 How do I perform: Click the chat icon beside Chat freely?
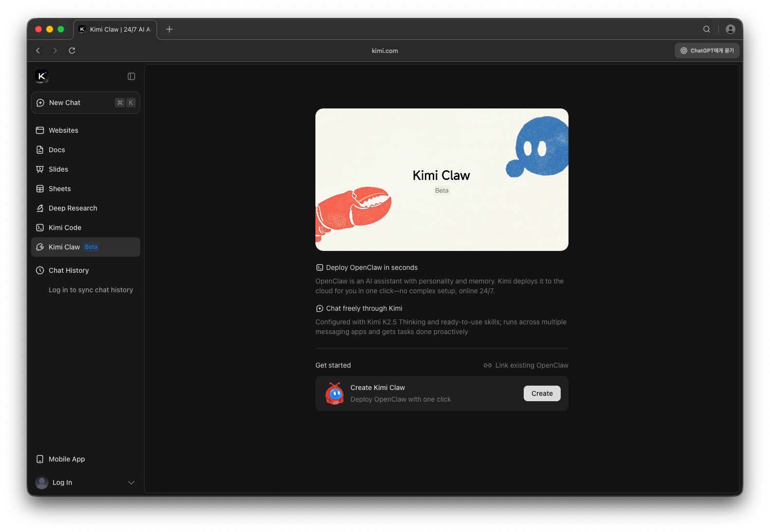320,308
